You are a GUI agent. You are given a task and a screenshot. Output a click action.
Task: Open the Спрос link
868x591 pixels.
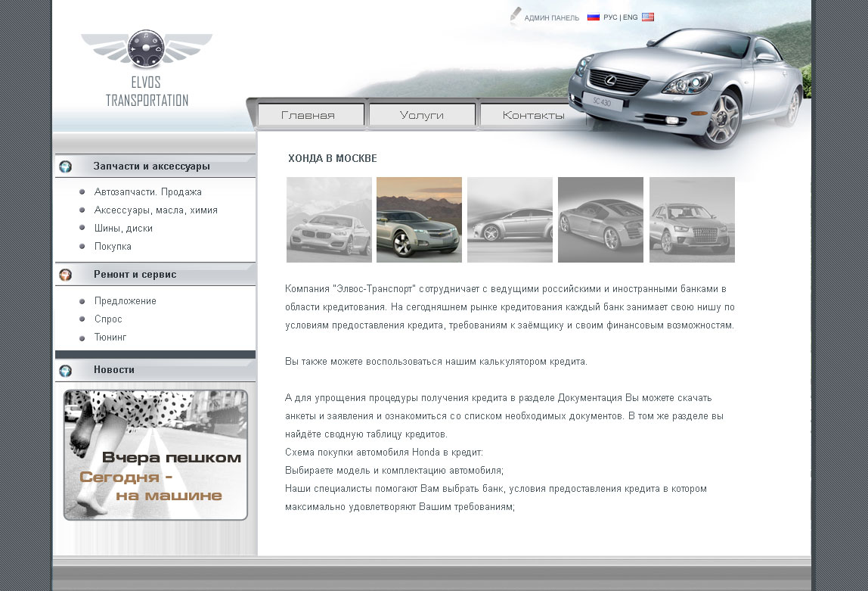pos(108,319)
